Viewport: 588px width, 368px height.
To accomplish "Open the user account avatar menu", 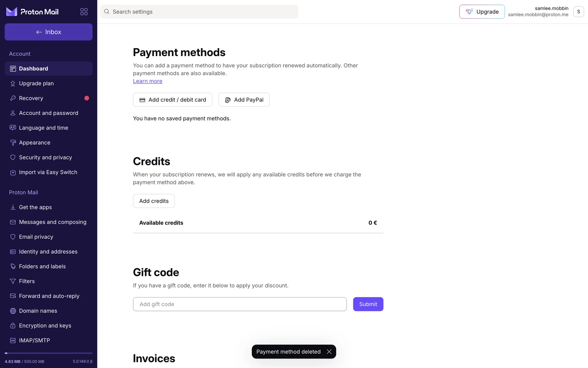I will pos(578,12).
